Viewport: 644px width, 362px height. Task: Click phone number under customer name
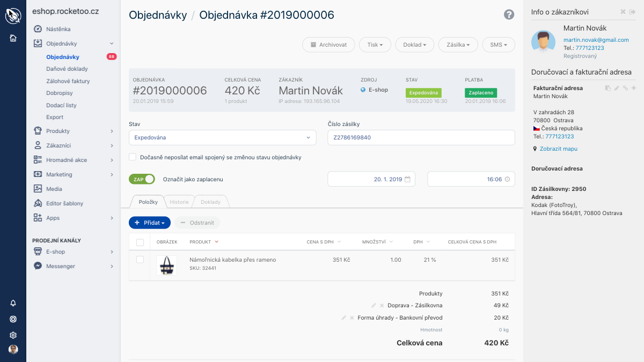(x=590, y=48)
